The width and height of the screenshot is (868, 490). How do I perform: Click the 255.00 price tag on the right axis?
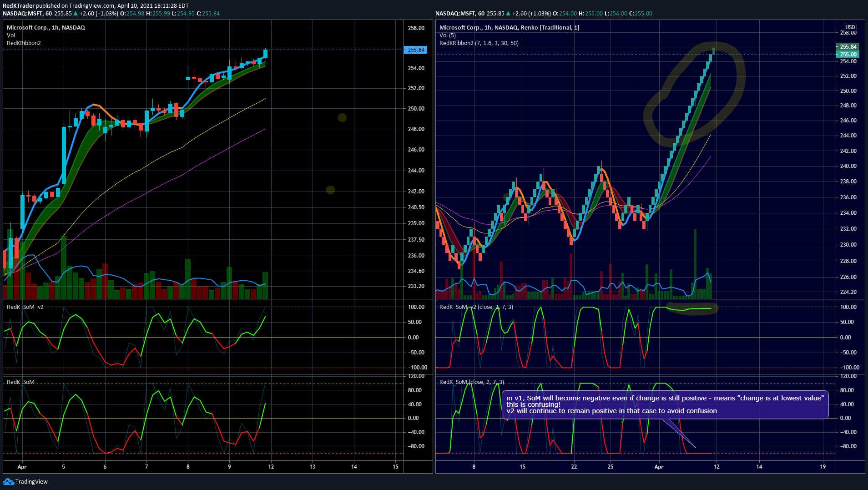[x=848, y=55]
